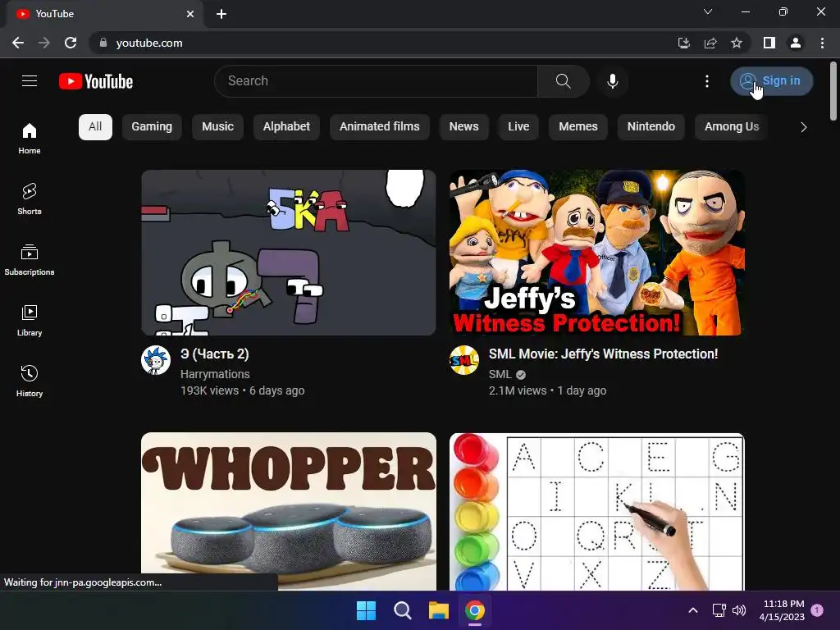This screenshot has width=840, height=630.
Task: Open Subscriptions from sidebar
Action: [x=30, y=259]
